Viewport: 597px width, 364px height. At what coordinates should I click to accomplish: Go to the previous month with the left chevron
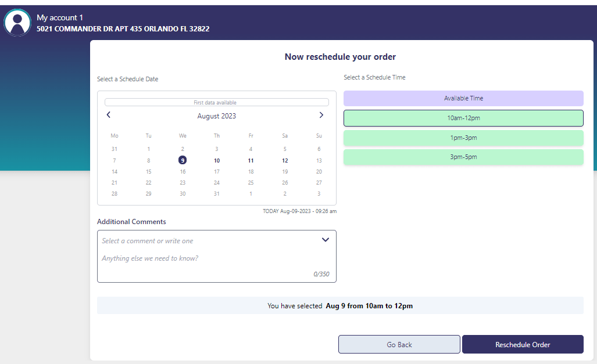(108, 115)
